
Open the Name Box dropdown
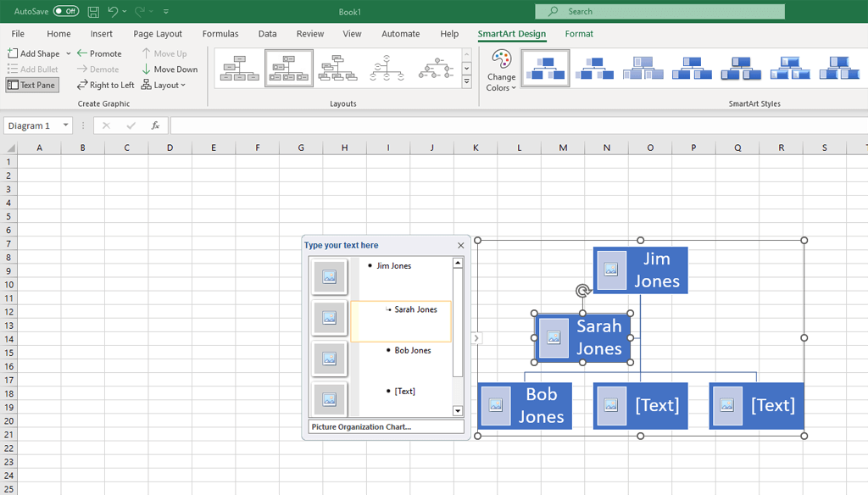[65, 125]
